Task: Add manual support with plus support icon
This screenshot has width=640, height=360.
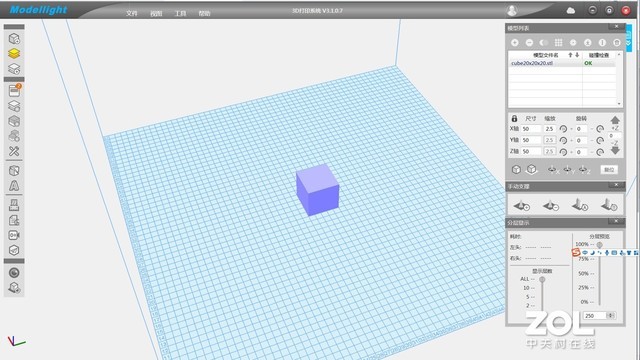Action: coord(522,205)
